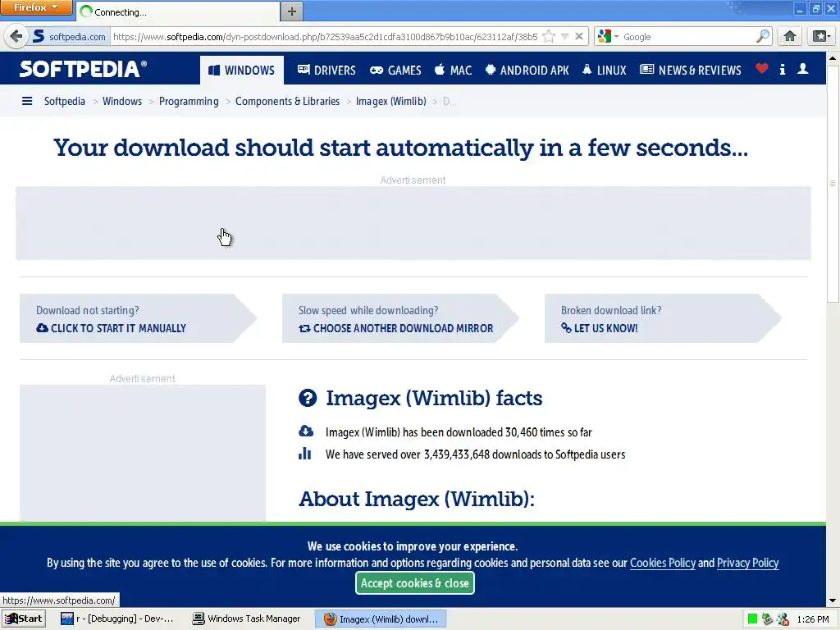This screenshot has width=840, height=630.
Task: Open the Games section
Action: point(396,71)
